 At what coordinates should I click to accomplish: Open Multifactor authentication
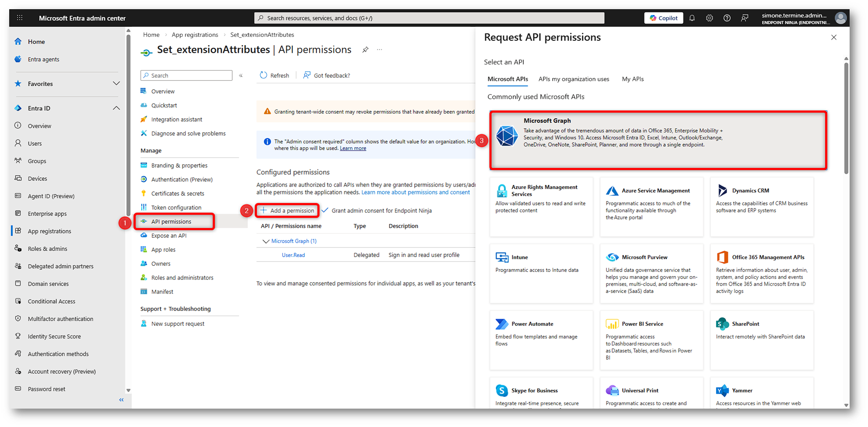click(x=60, y=318)
